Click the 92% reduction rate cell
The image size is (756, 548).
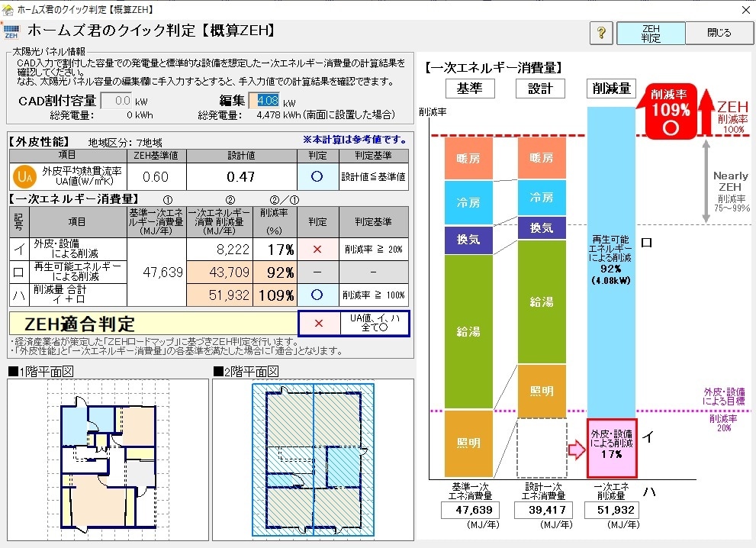275,272
